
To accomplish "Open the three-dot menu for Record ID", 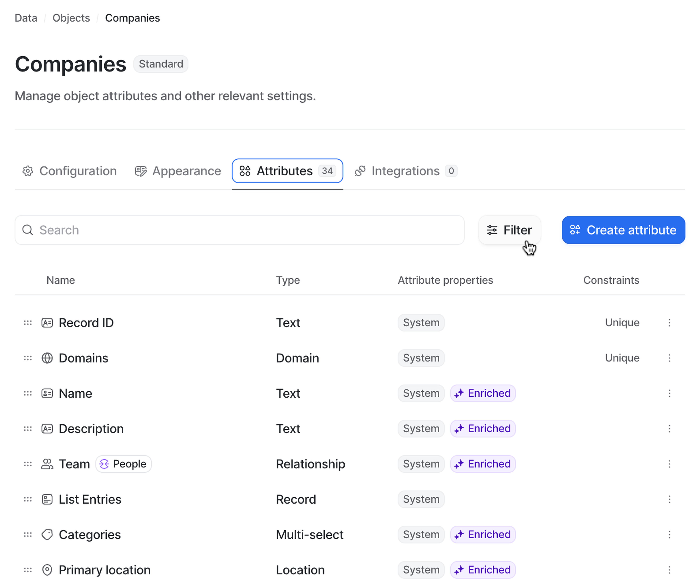I will pos(669,323).
